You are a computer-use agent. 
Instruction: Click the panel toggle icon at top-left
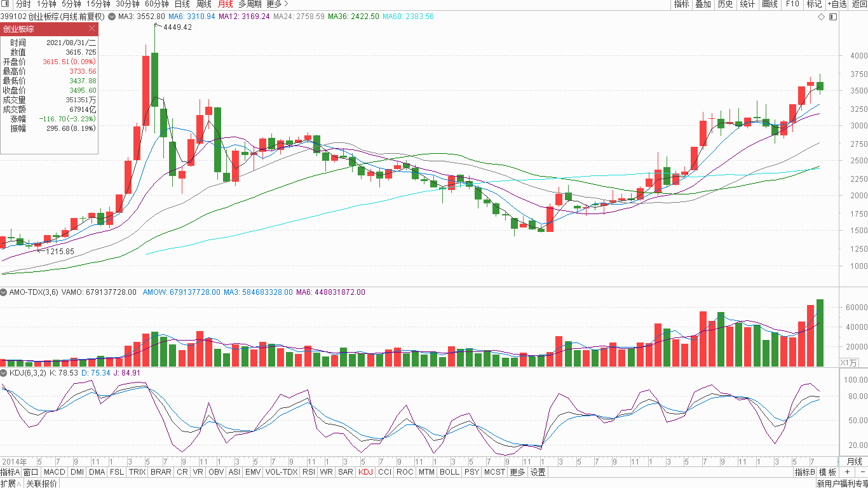[x=6, y=4]
